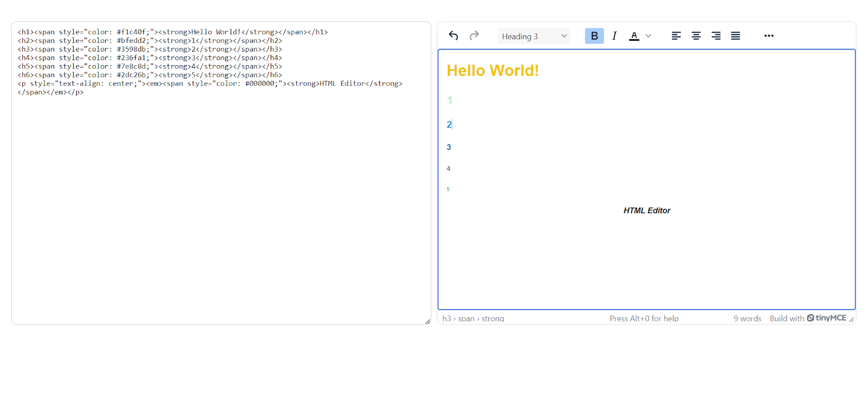The image size is (868, 409).
Task: Click the centered HTML Editor text
Action: [x=647, y=210]
